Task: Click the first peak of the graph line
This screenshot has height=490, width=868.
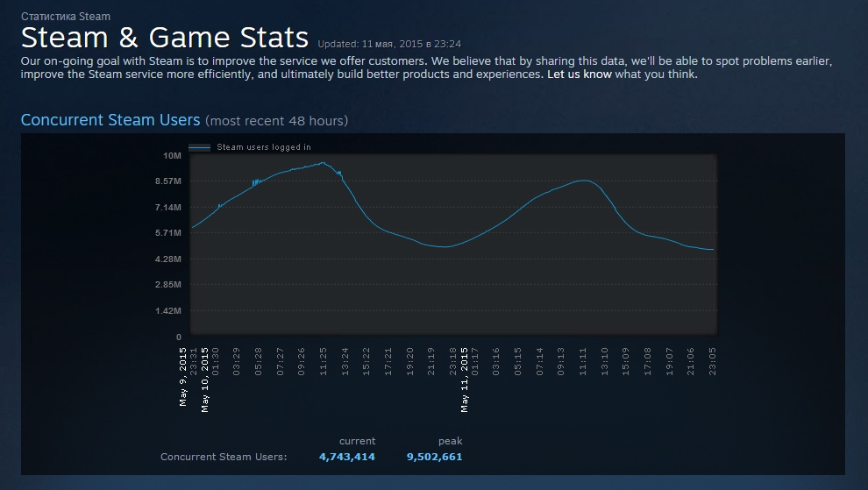Action: tap(324, 163)
